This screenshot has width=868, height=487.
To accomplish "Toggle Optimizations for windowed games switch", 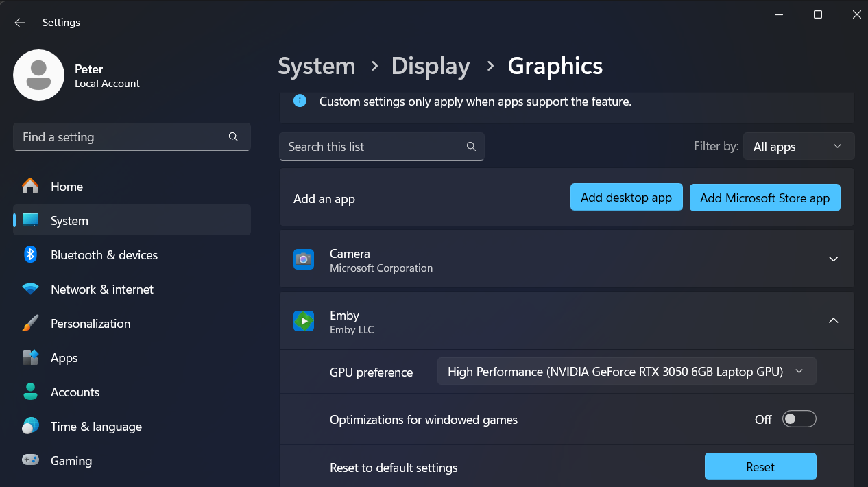I will point(799,419).
